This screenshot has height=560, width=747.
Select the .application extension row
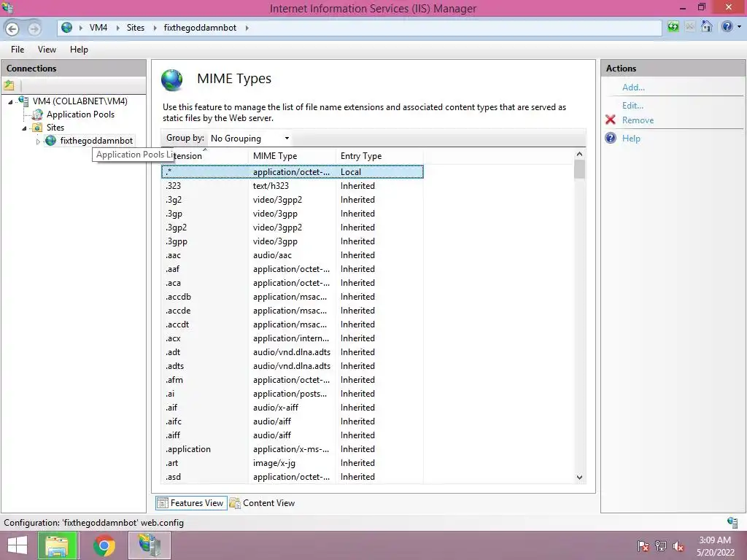pos(293,449)
